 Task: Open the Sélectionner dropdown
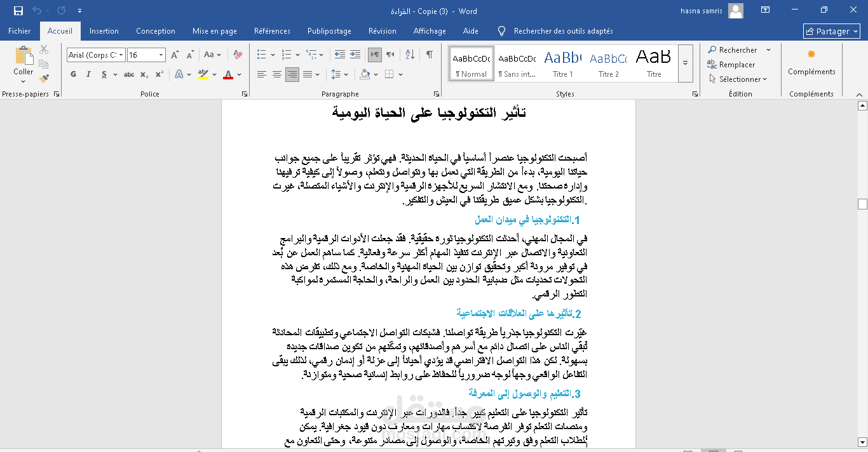[737, 79]
